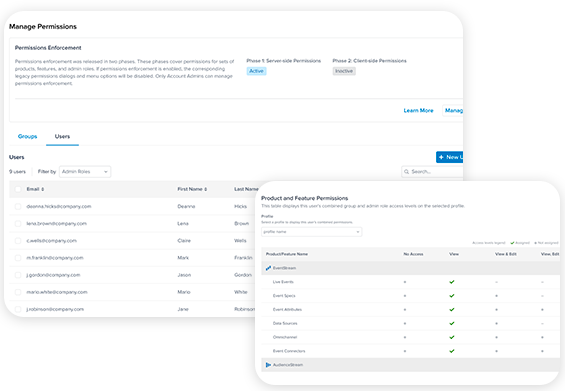Screen dimensions: 565x391
Task: Focus the users Search field
Action: pyautogui.click(x=432, y=172)
